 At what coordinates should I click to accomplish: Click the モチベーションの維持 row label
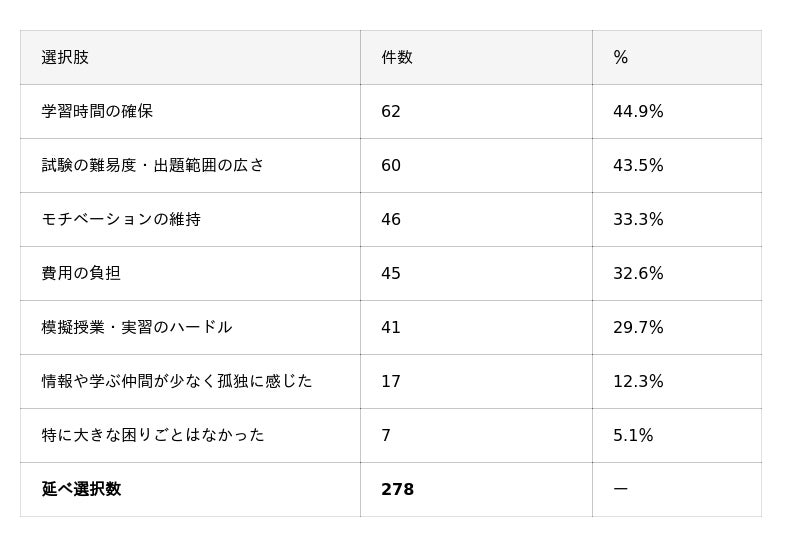pyautogui.click(x=121, y=219)
